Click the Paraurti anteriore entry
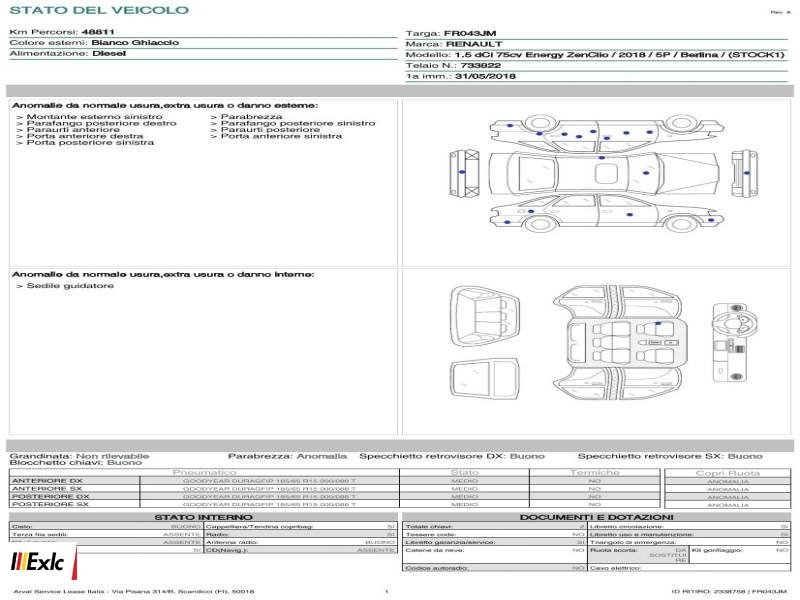The image size is (800, 600). coord(68,130)
